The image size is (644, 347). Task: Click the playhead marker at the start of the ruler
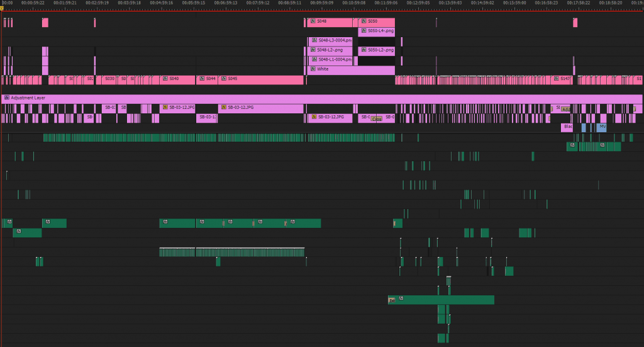[x=3, y=8]
